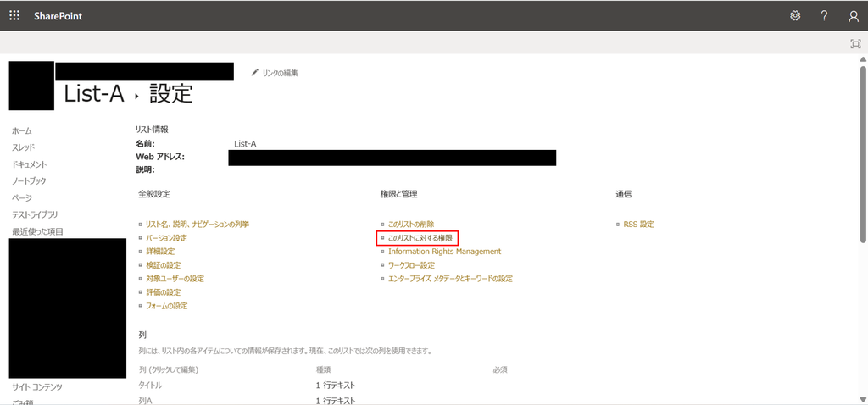
Task: Open スレッド in the left navigation
Action: (x=23, y=147)
